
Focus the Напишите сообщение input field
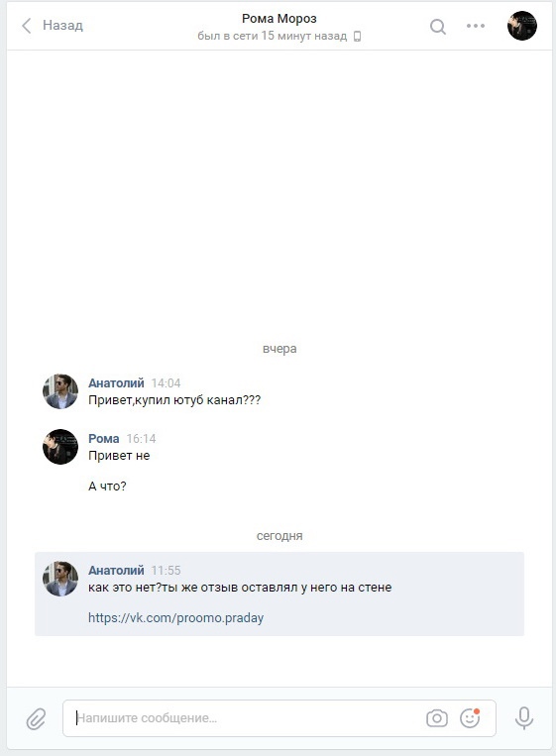click(x=244, y=718)
